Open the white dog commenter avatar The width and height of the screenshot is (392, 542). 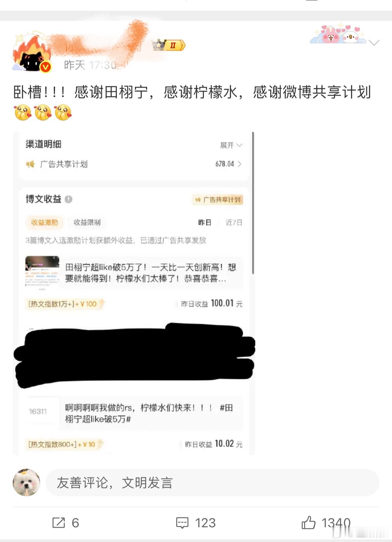[26, 482]
